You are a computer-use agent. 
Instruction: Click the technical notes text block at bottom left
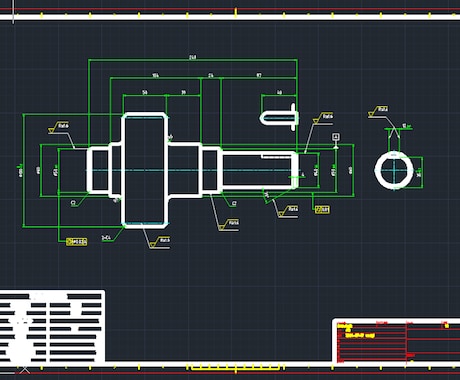tap(52, 327)
